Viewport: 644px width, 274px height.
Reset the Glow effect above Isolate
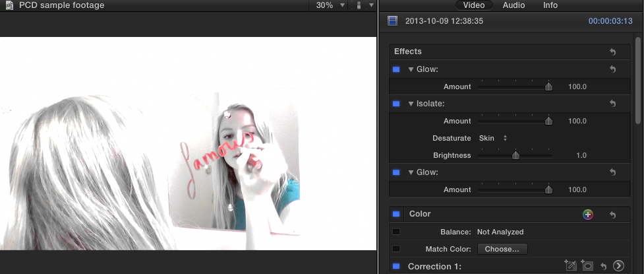click(x=612, y=69)
